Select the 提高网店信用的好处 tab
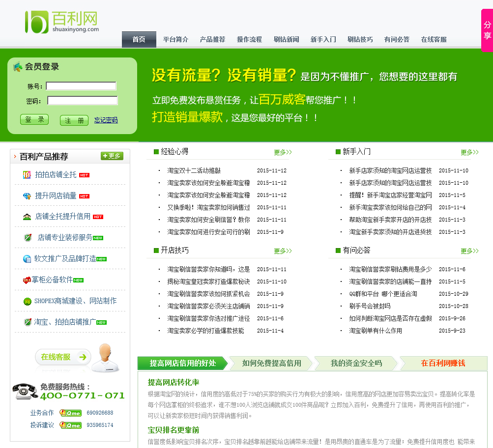 click(x=183, y=363)
